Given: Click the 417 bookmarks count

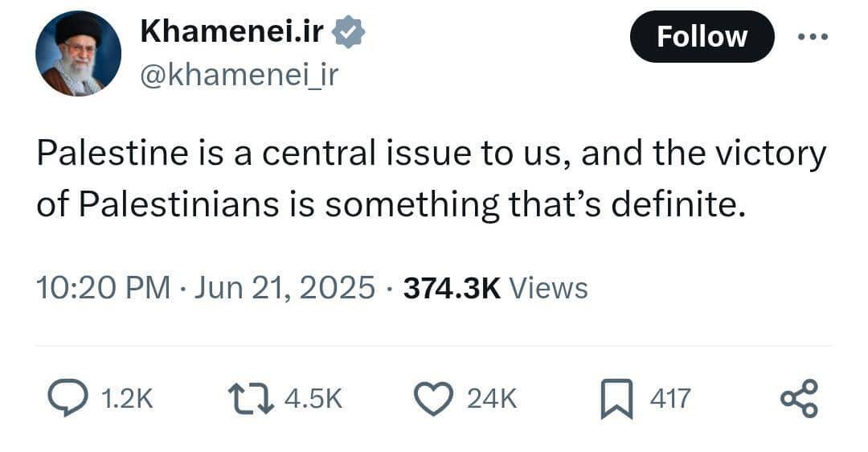Looking at the screenshot, I should pos(669,397).
